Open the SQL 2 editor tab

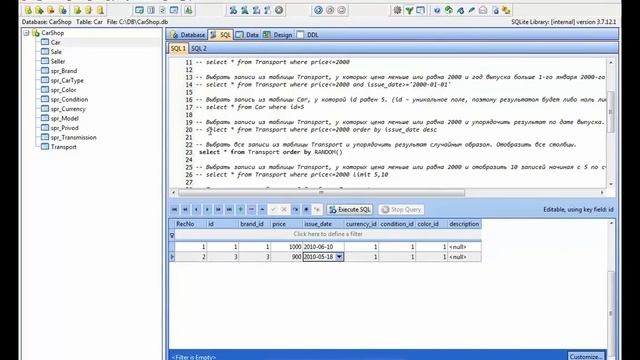[x=199, y=49]
